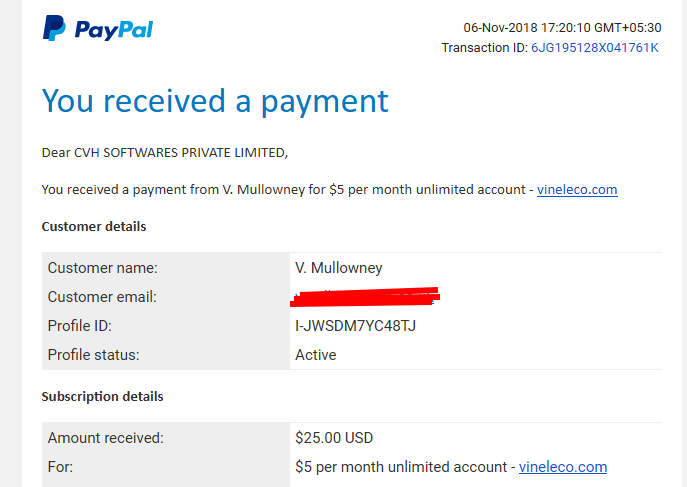687x487 pixels.
Task: Click the Subscription details heading
Action: coord(102,396)
